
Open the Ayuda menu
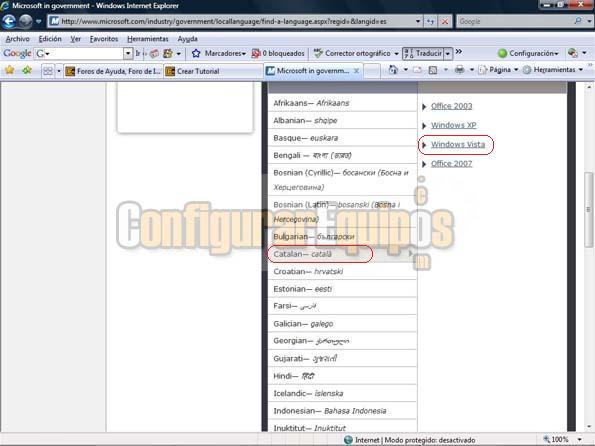(187, 39)
